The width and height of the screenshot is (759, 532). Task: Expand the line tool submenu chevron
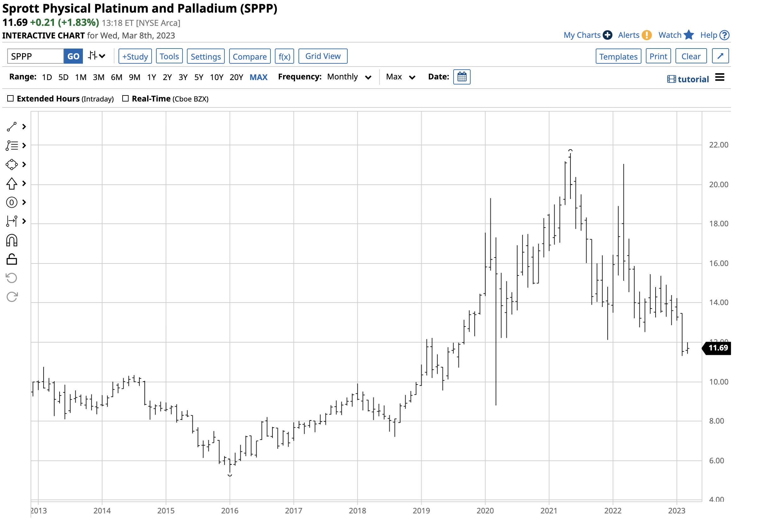click(x=24, y=127)
